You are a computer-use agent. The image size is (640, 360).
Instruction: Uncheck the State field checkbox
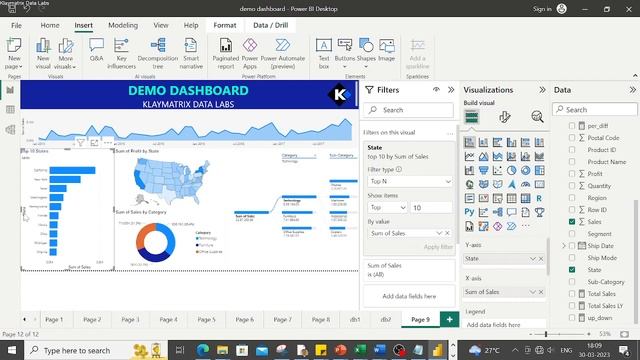pyautogui.click(x=572, y=270)
